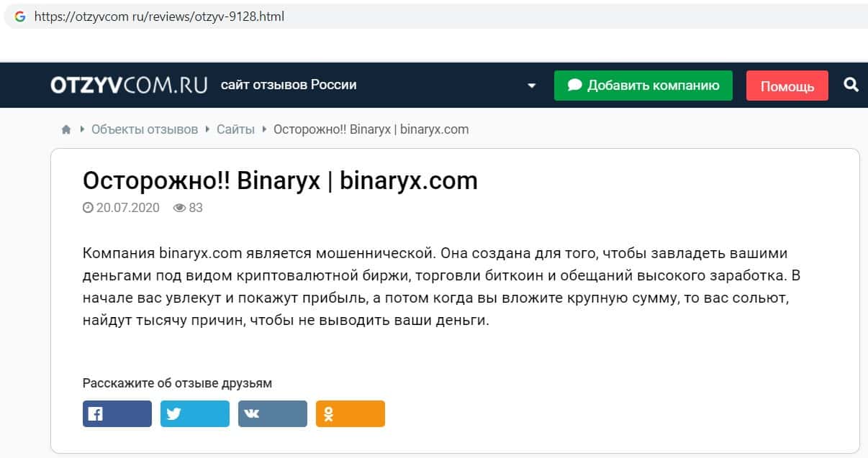Viewport: 868px width, 458px height.
Task: Click the URL address bar field
Action: click(x=432, y=16)
